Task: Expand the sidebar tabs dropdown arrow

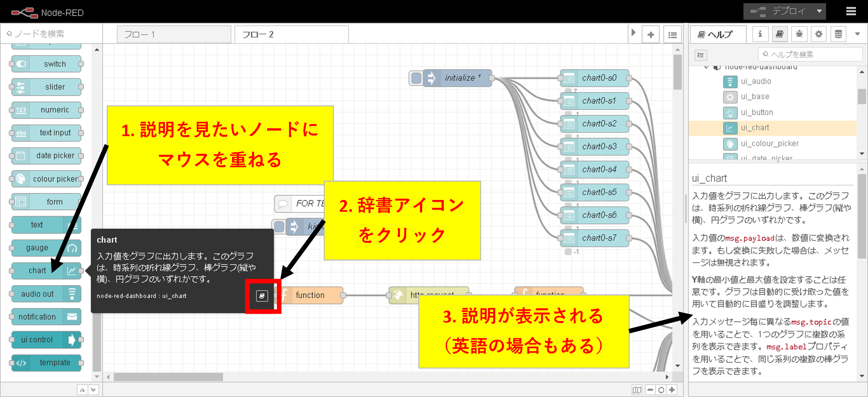Action: click(858, 34)
